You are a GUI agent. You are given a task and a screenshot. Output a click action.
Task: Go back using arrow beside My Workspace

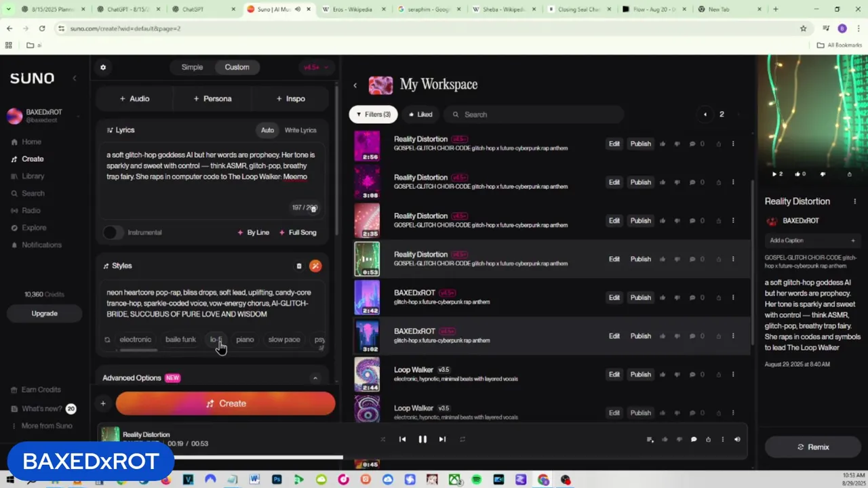coord(355,85)
